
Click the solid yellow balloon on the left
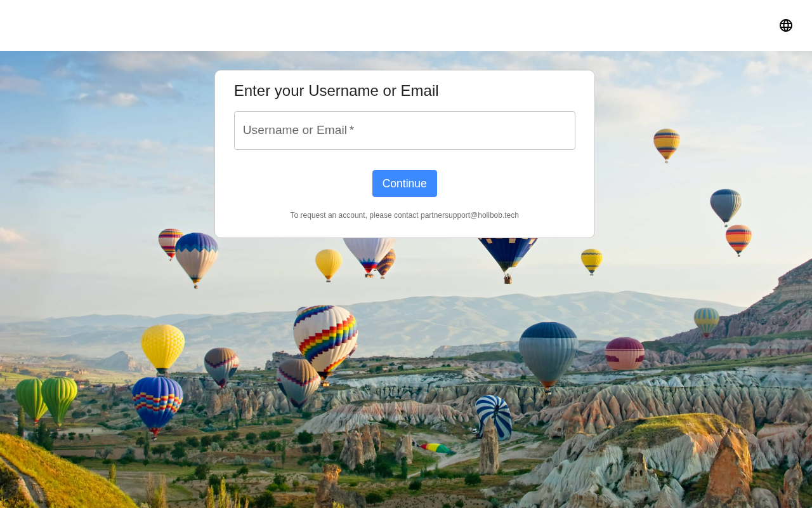click(162, 345)
